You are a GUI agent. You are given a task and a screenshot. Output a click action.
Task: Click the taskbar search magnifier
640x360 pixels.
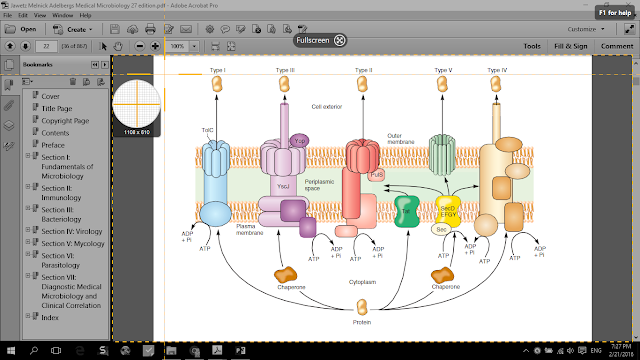[34, 351]
